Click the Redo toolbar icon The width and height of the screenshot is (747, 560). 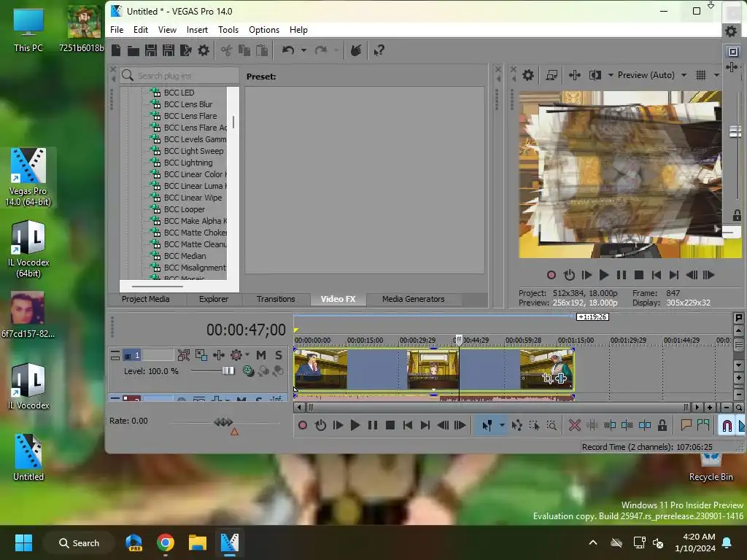[321, 50]
